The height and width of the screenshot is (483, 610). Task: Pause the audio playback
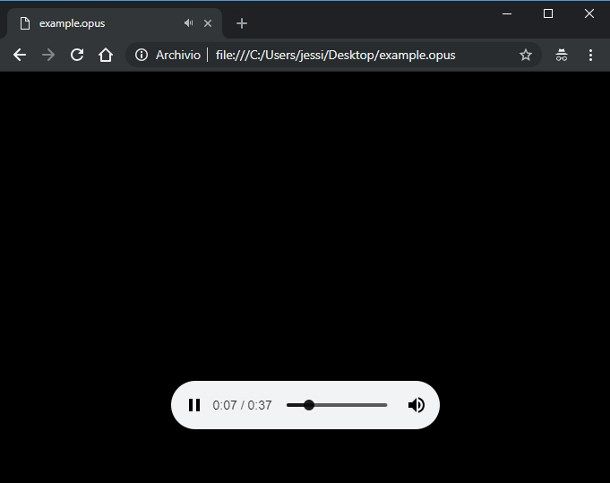pyautogui.click(x=194, y=405)
